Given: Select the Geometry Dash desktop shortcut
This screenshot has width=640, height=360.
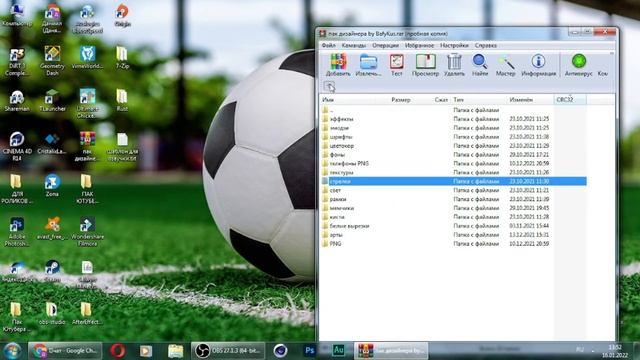Looking at the screenshot, I should pos(52,61).
